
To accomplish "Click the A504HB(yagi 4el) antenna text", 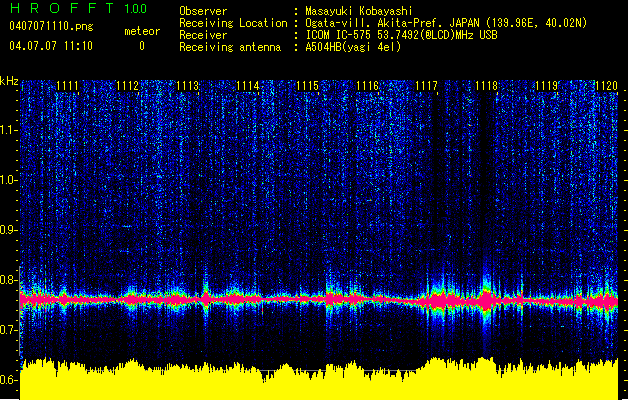I will 353,47.
